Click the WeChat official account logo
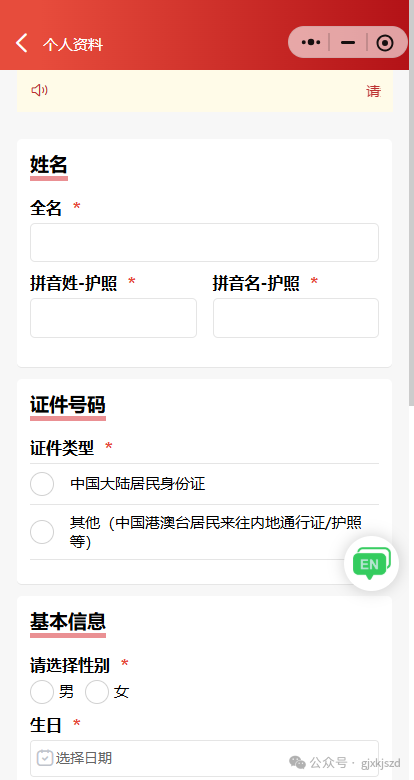The width and height of the screenshot is (414, 780). pyautogui.click(x=298, y=762)
